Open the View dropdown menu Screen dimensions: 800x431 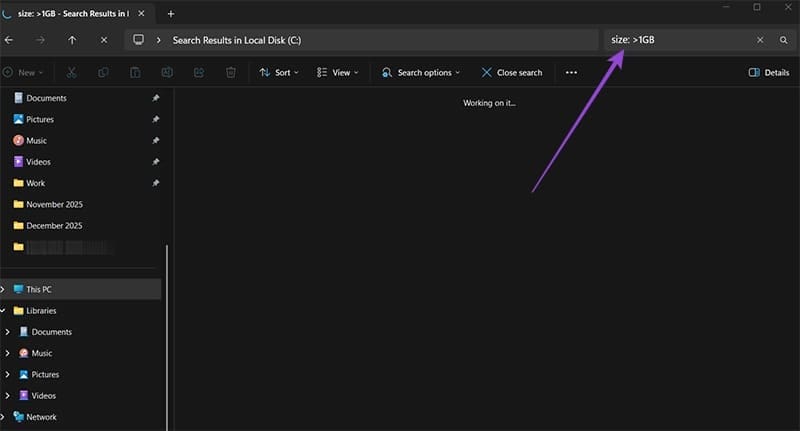point(338,73)
